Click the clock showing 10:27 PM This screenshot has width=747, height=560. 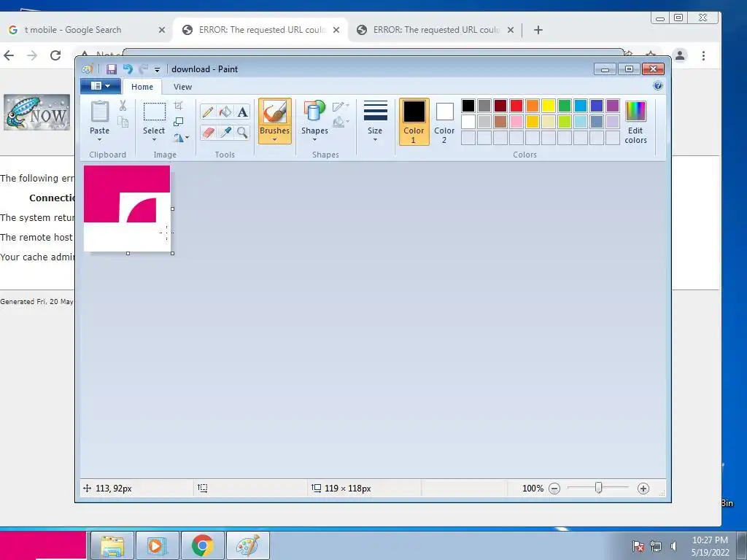coord(710,540)
